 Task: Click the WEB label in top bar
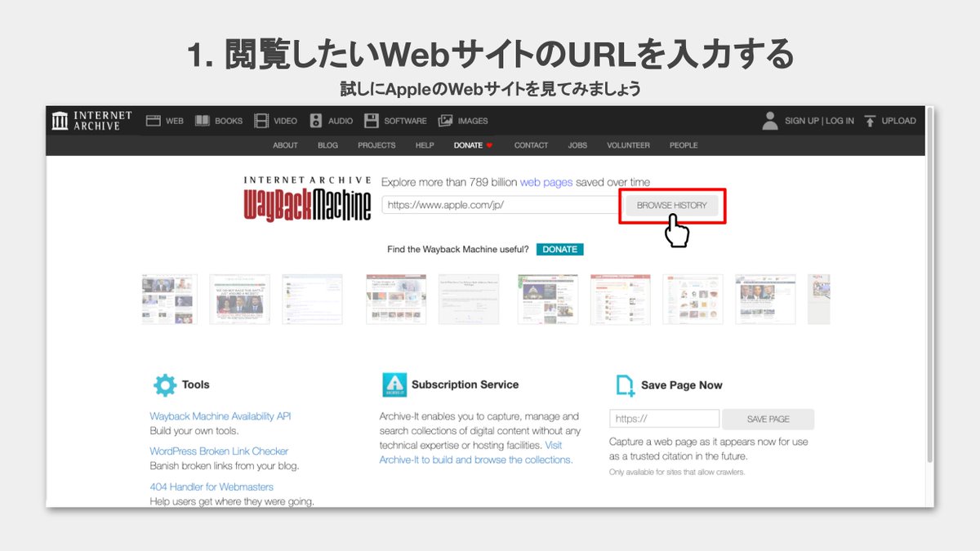(175, 121)
